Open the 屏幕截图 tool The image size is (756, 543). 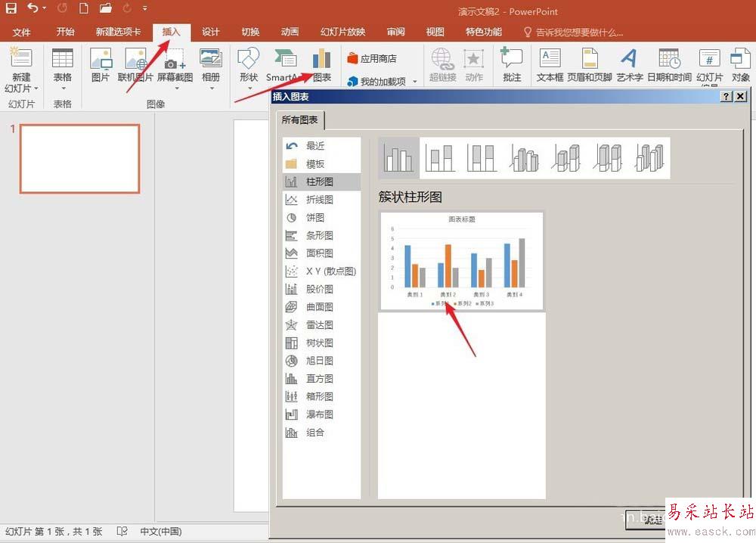click(x=175, y=69)
